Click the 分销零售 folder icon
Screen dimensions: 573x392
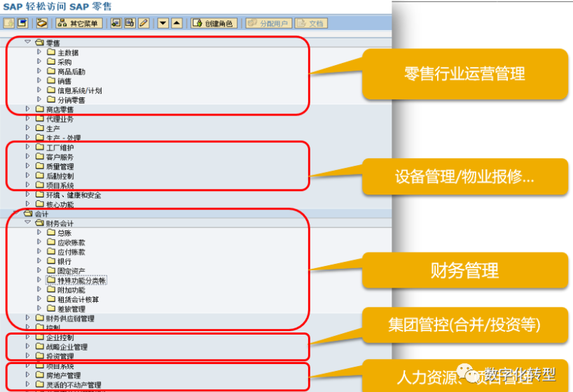click(51, 99)
